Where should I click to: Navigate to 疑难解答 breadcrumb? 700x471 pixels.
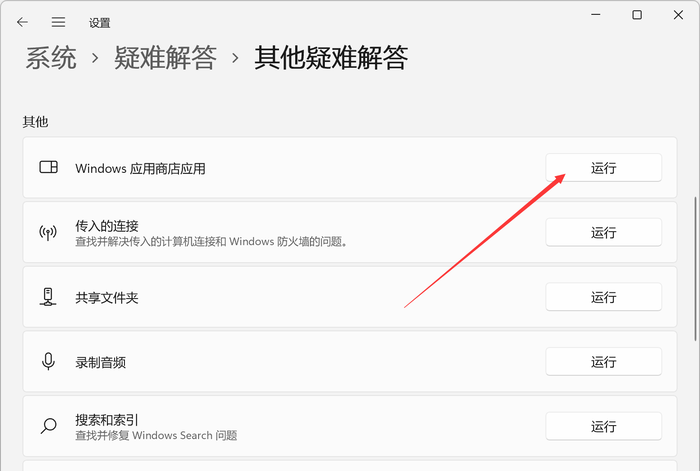point(163,58)
